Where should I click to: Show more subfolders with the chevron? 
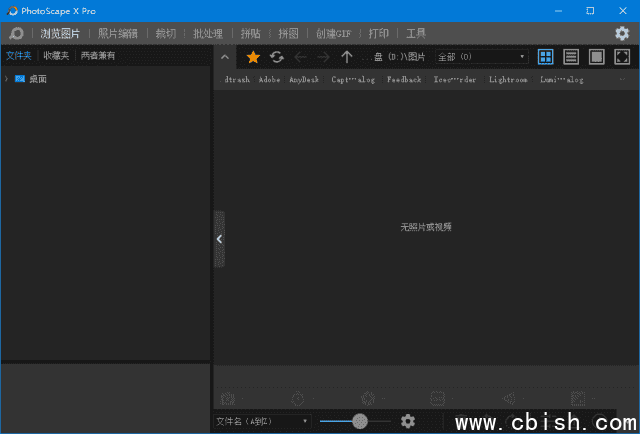[622, 79]
